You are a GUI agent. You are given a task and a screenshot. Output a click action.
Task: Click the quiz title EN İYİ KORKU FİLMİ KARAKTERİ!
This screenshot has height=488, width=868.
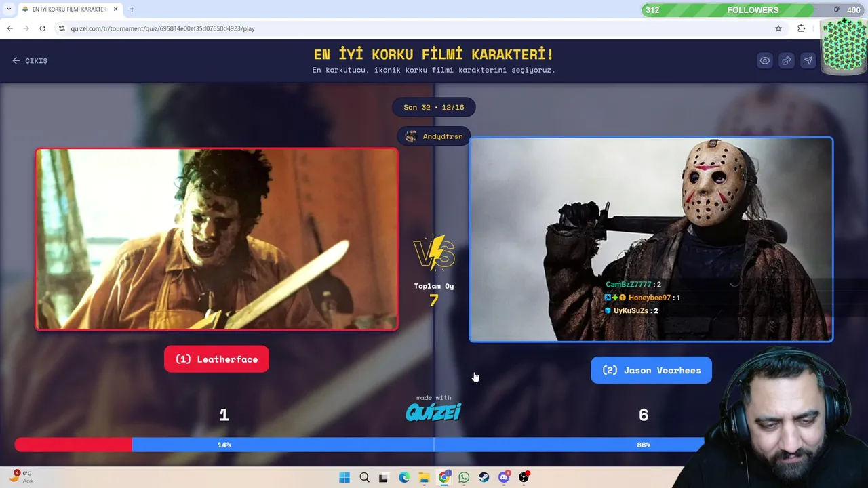434,54
